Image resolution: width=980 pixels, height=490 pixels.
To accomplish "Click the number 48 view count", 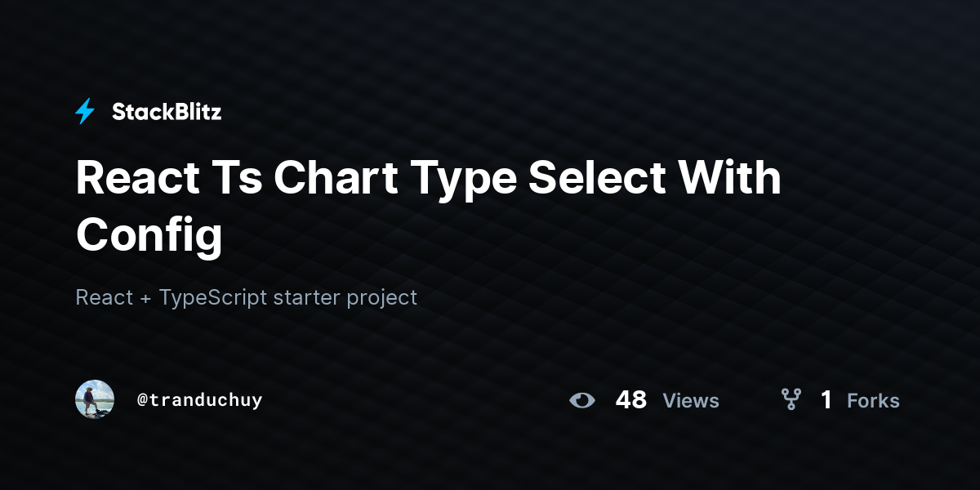I will click(x=631, y=400).
